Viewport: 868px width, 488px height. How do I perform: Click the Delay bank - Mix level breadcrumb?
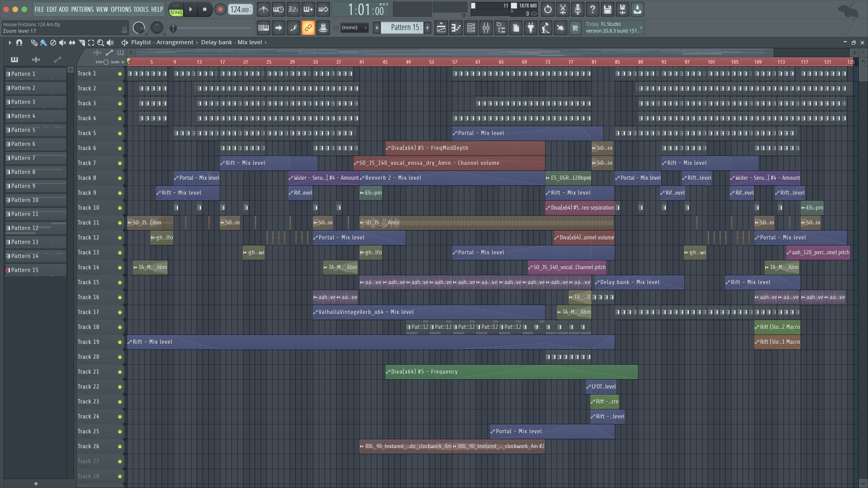[231, 42]
